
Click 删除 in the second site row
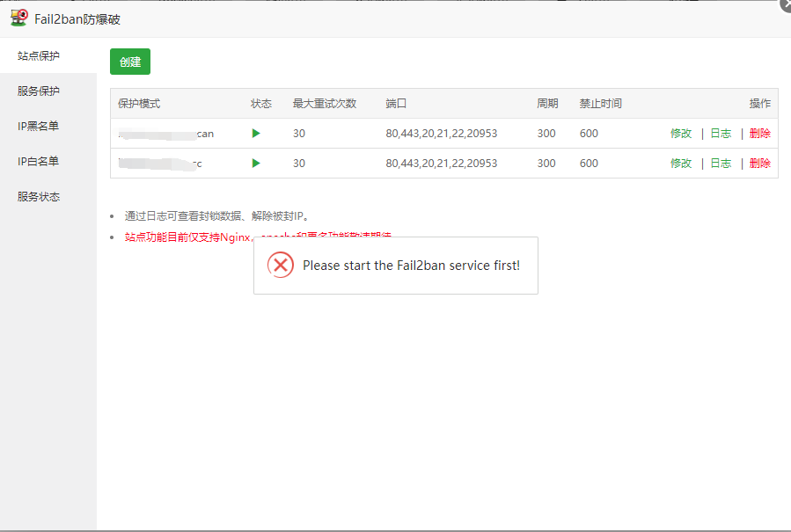(760, 163)
